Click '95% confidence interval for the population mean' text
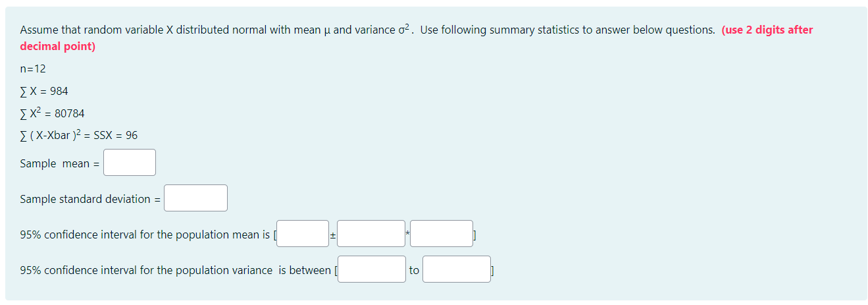The image size is (868, 305). point(145,235)
